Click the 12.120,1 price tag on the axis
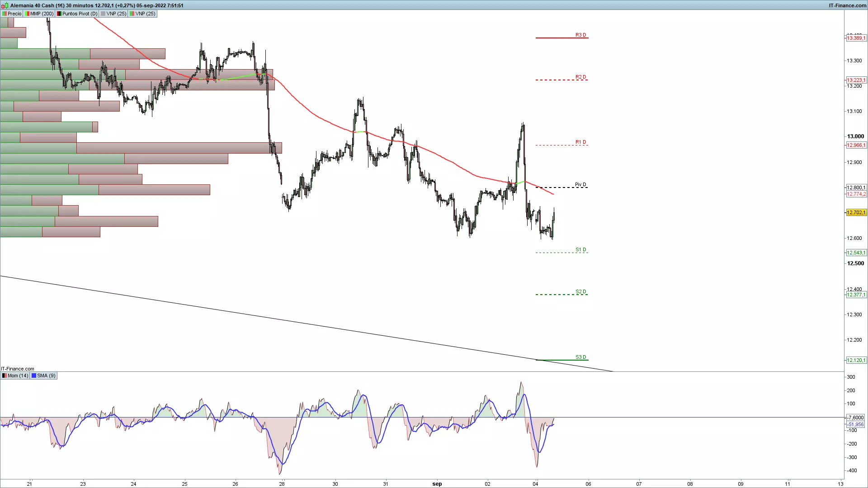 click(x=856, y=360)
